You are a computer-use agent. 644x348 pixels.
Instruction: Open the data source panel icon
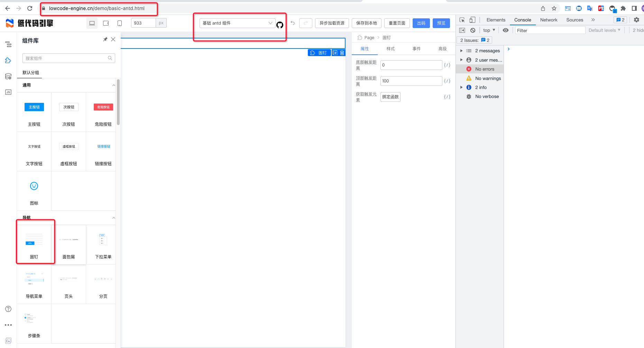click(8, 76)
